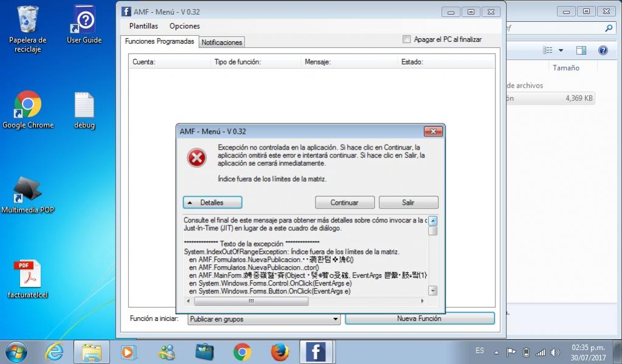
Task: Collapse the Detalles section
Action: point(212,202)
